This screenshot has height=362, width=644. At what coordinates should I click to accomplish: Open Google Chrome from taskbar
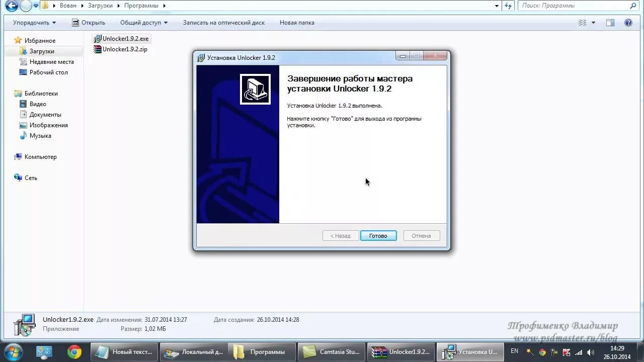pos(74,352)
